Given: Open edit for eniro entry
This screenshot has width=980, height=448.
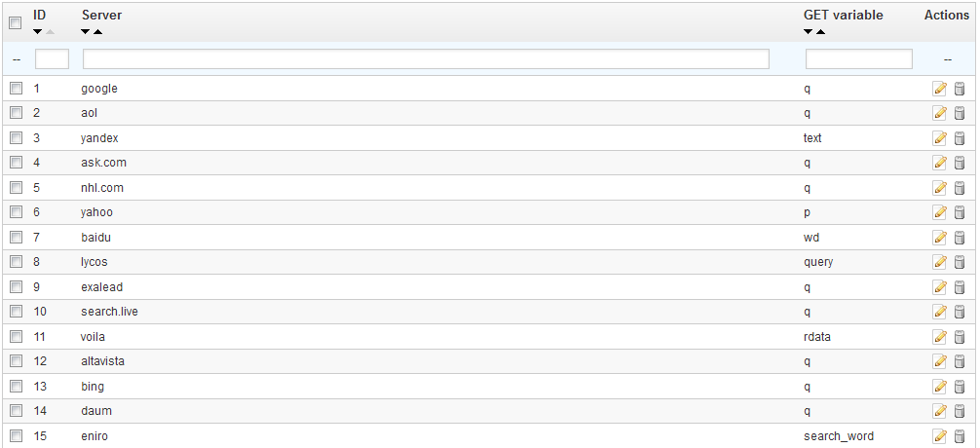Looking at the screenshot, I should click(x=939, y=436).
